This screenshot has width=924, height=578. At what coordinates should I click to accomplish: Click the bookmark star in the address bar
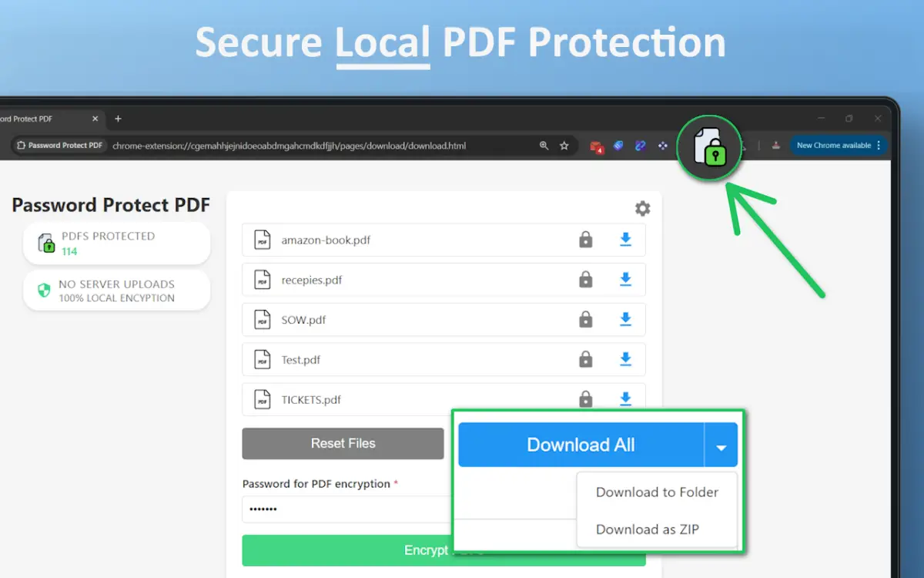[x=565, y=145]
